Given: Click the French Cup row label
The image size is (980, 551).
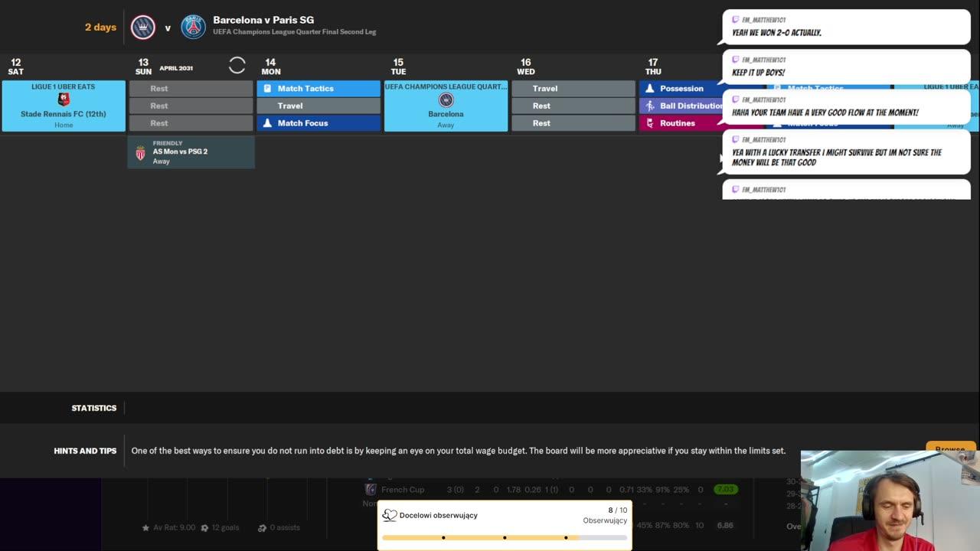Looking at the screenshot, I should [403, 490].
